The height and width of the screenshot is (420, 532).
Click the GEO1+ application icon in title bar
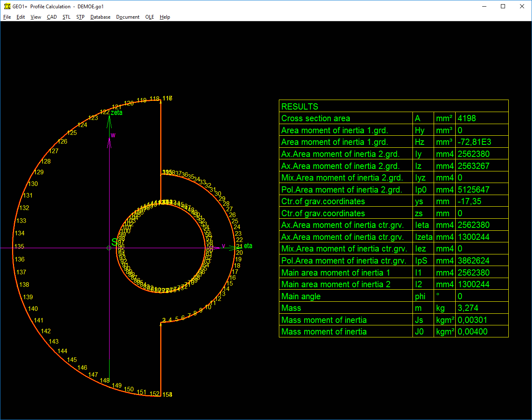tap(7, 6)
